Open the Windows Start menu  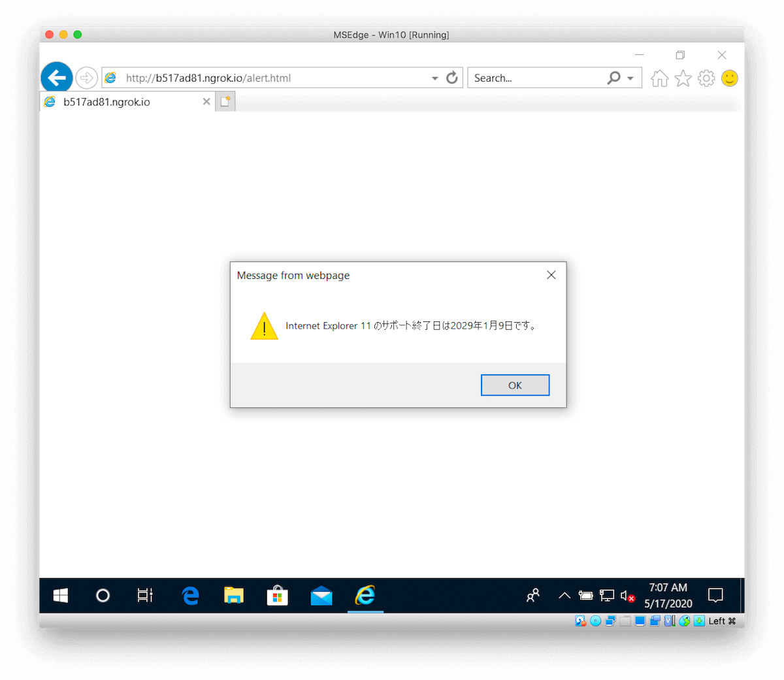[x=61, y=595]
